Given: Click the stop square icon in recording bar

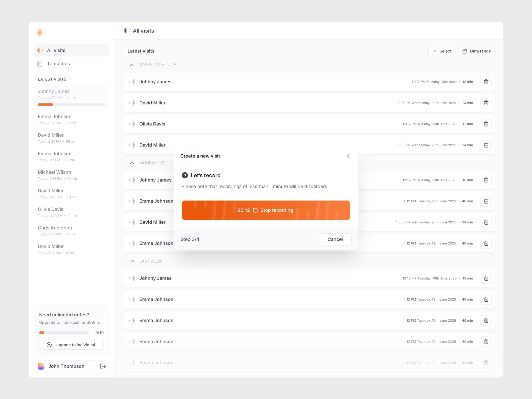Looking at the screenshot, I should tap(255, 210).
